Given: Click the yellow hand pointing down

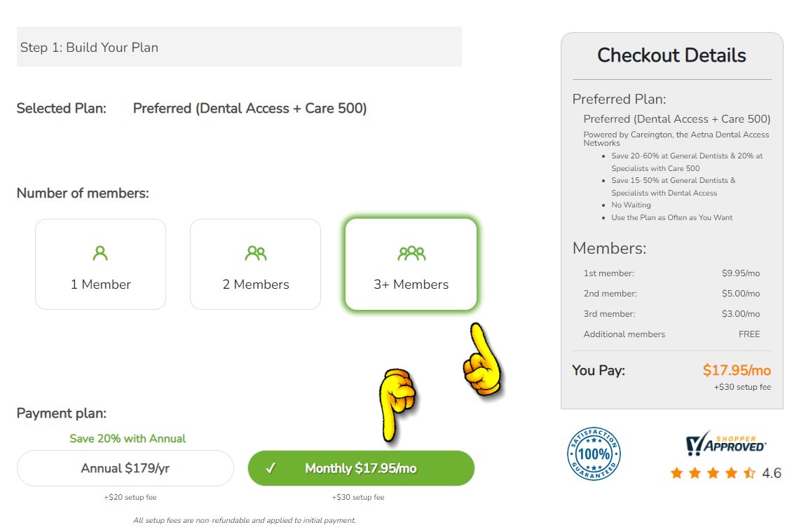Looking at the screenshot, I should 396,404.
